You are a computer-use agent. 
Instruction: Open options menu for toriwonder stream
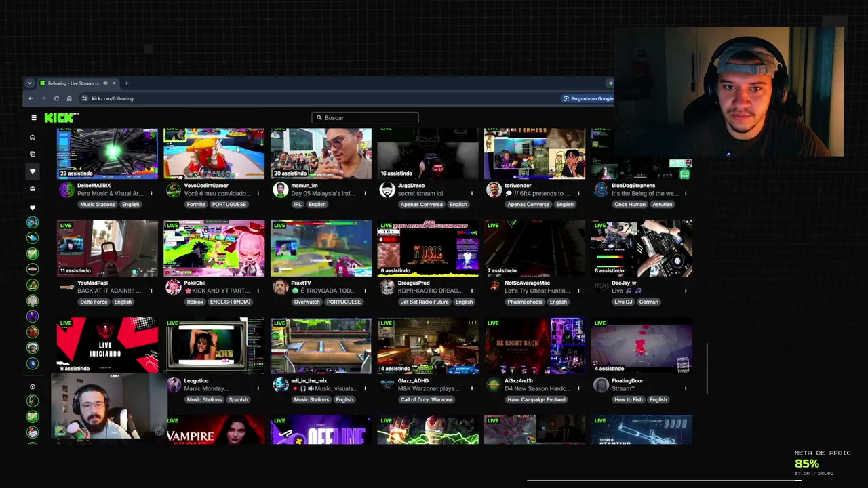[x=578, y=193]
